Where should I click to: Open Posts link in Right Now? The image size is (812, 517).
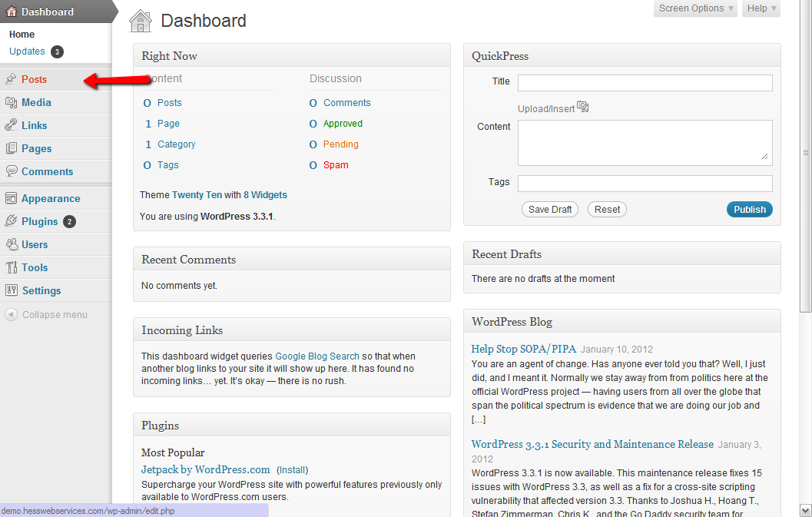[x=169, y=103]
